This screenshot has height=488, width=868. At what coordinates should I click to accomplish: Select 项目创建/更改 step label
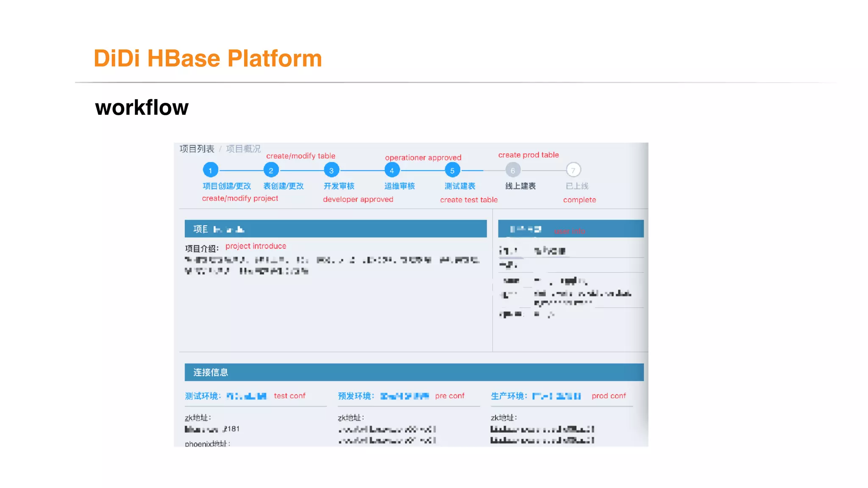(227, 186)
